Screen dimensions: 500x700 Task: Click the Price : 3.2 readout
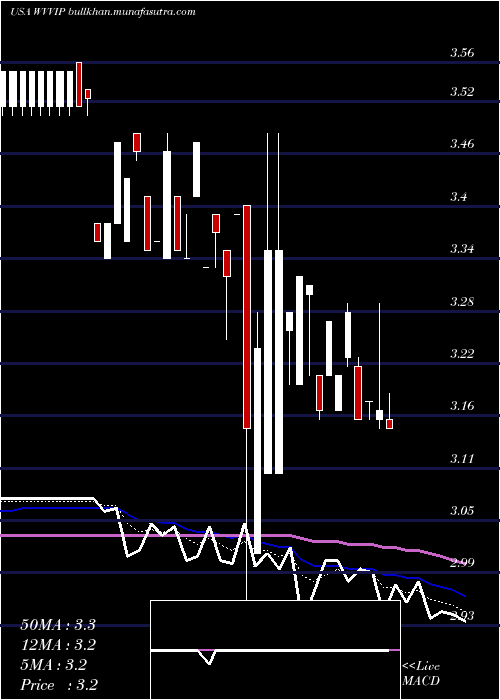coord(59,685)
